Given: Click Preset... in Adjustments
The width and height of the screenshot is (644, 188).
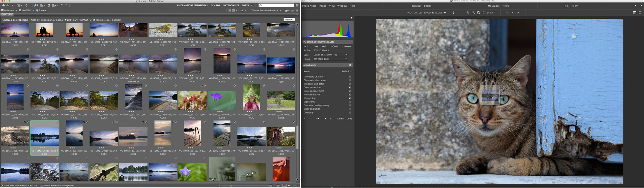Looking at the screenshot, I should (308, 72).
